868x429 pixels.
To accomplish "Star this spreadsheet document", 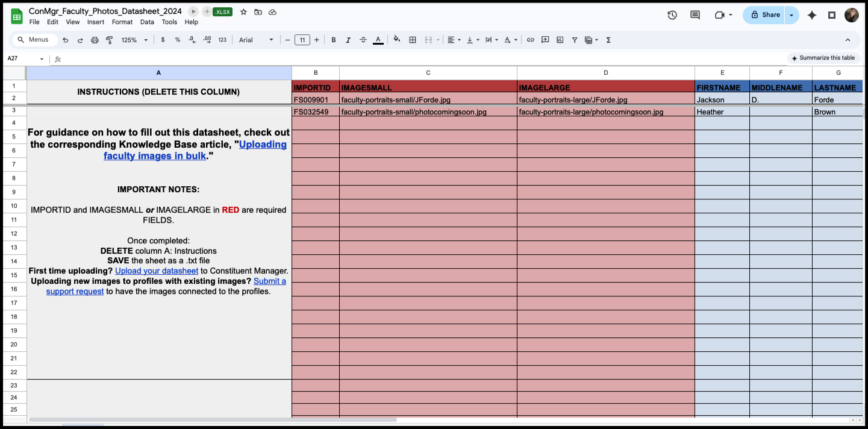I will [243, 11].
